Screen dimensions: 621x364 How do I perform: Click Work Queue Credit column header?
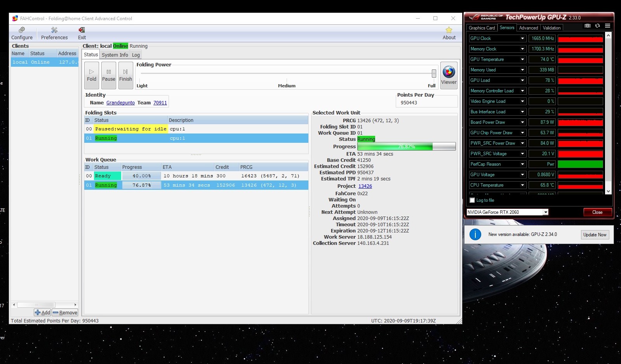pos(226,167)
